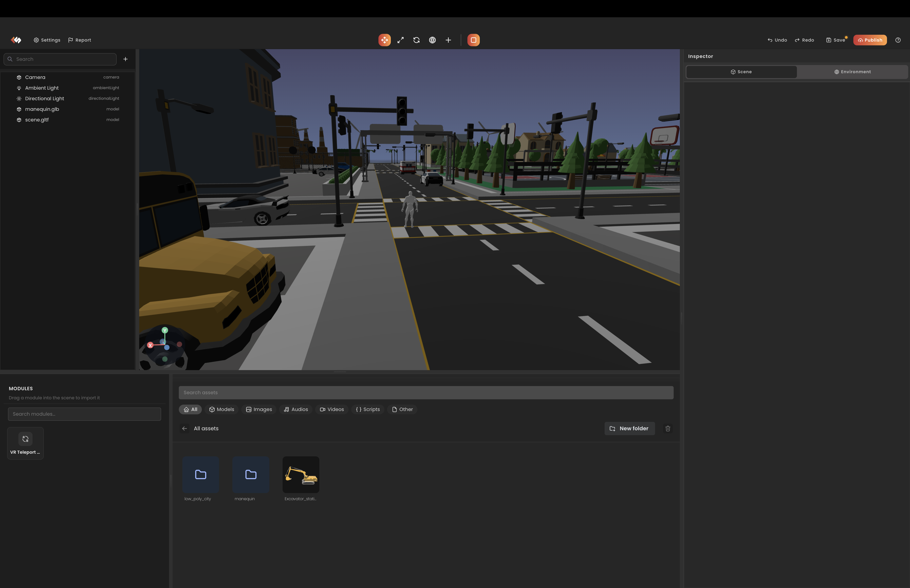Open the globe icon in the toolbar

click(x=432, y=40)
